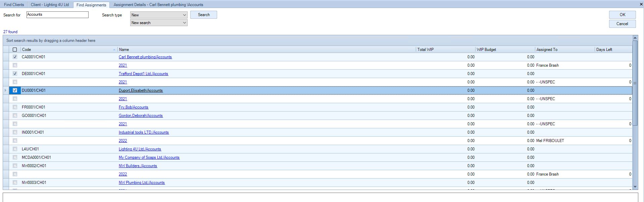Click the Mel FRIBOULET assigned cell
The image size is (644, 202).
tap(565, 141)
